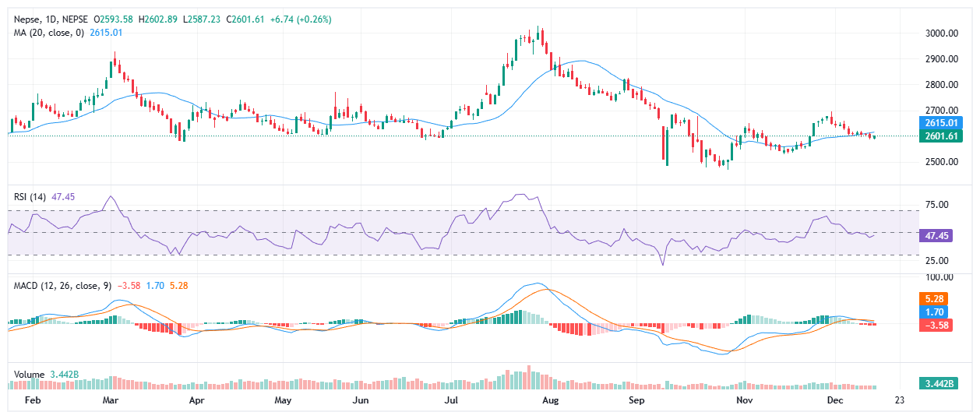Click the blue 1.70 MACD axis tag
980x419 pixels.
point(936,312)
